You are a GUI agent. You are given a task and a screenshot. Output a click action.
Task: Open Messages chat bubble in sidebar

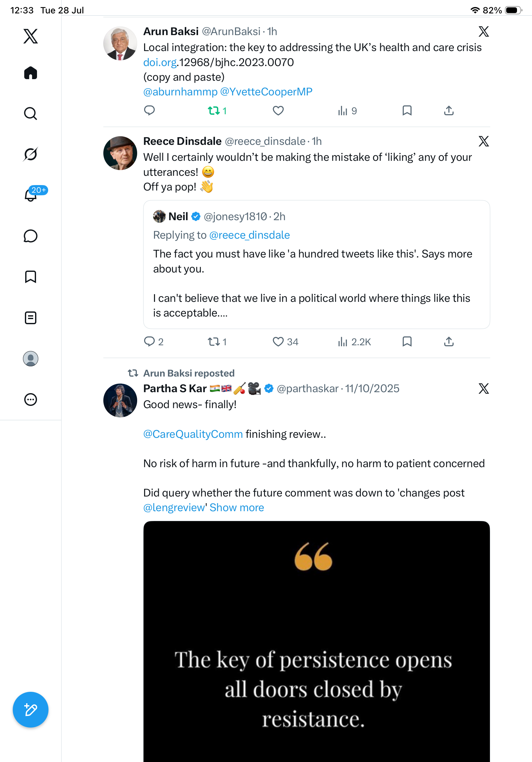(x=31, y=236)
